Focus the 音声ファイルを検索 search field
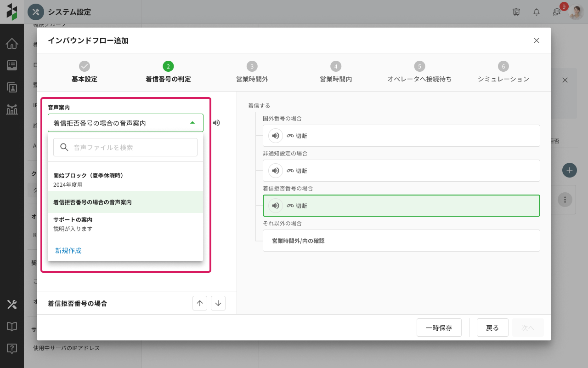 [x=125, y=147]
